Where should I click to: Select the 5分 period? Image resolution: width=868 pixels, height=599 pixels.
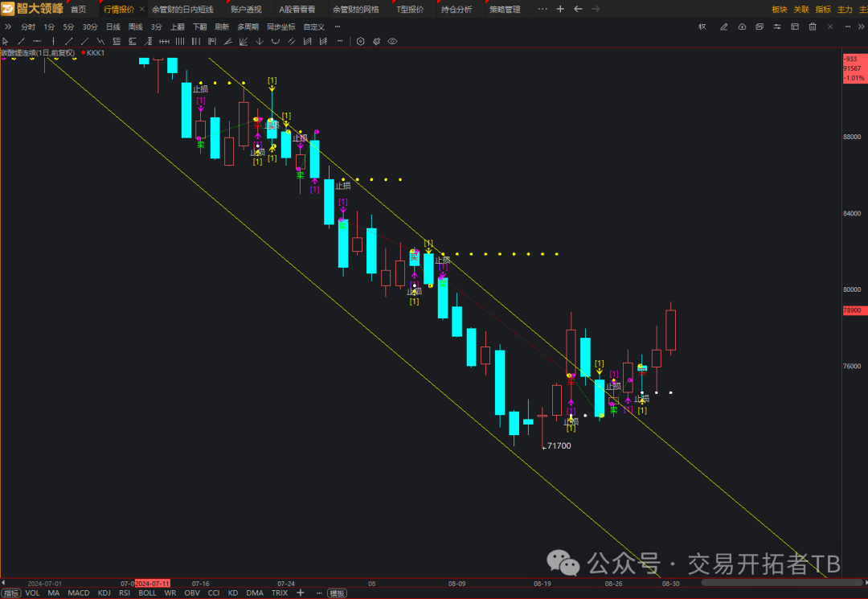[x=68, y=27]
